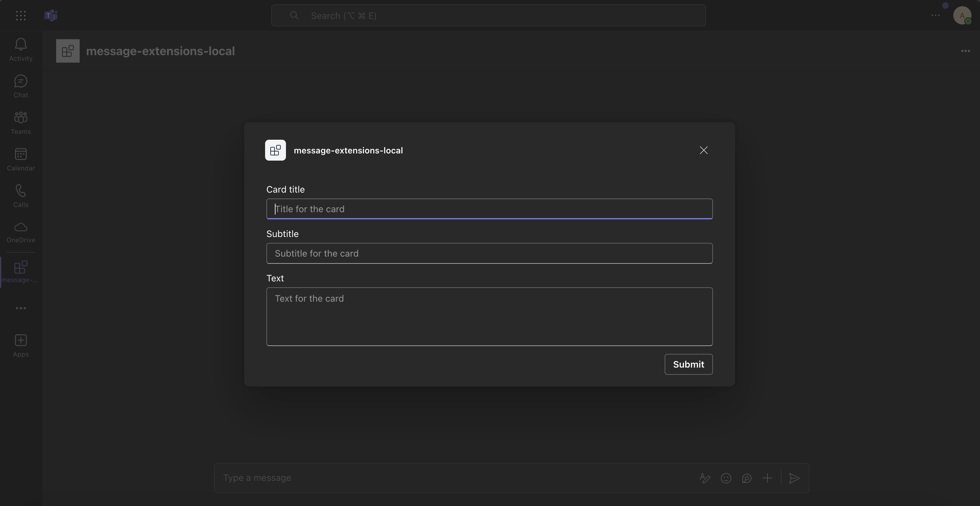
Task: Open Apps from the sidebar
Action: 21,345
